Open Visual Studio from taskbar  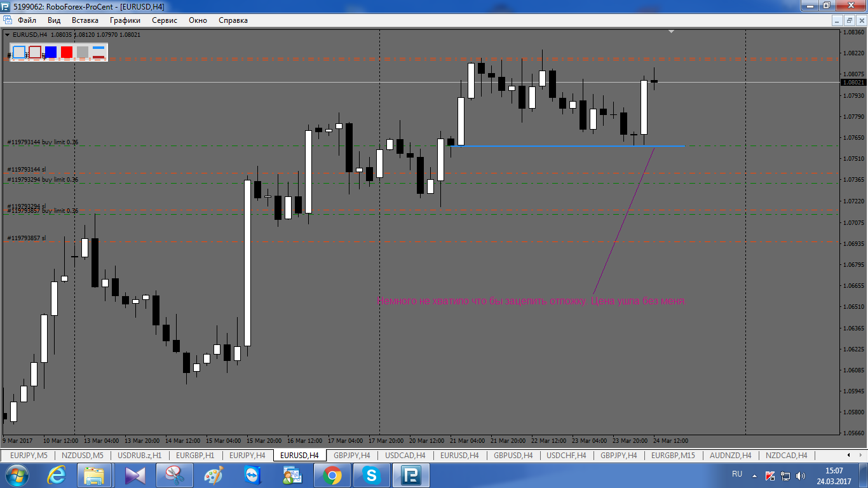tap(135, 475)
